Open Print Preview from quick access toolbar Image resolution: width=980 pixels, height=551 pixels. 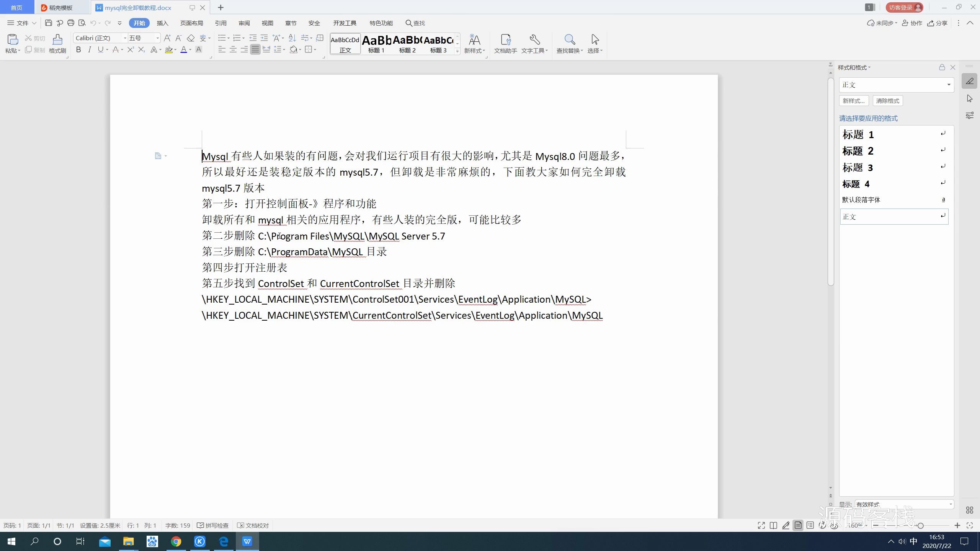pos(82,23)
